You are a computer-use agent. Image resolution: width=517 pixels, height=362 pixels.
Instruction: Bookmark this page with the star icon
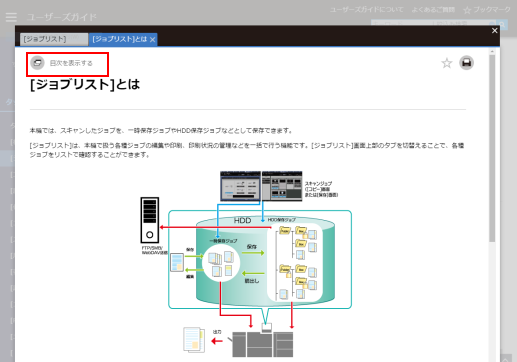coord(447,63)
